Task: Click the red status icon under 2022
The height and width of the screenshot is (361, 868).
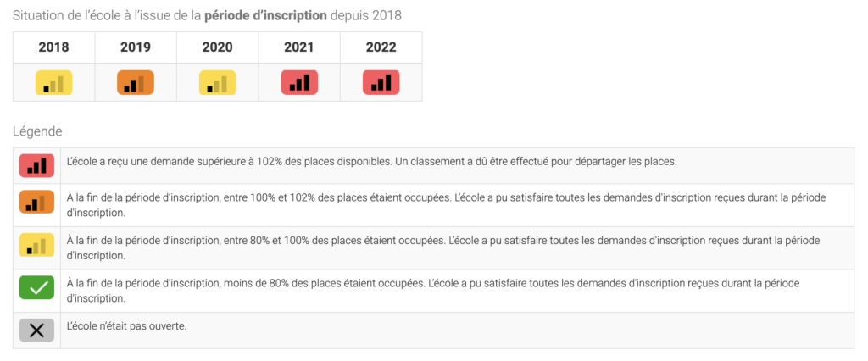Action: (x=381, y=82)
